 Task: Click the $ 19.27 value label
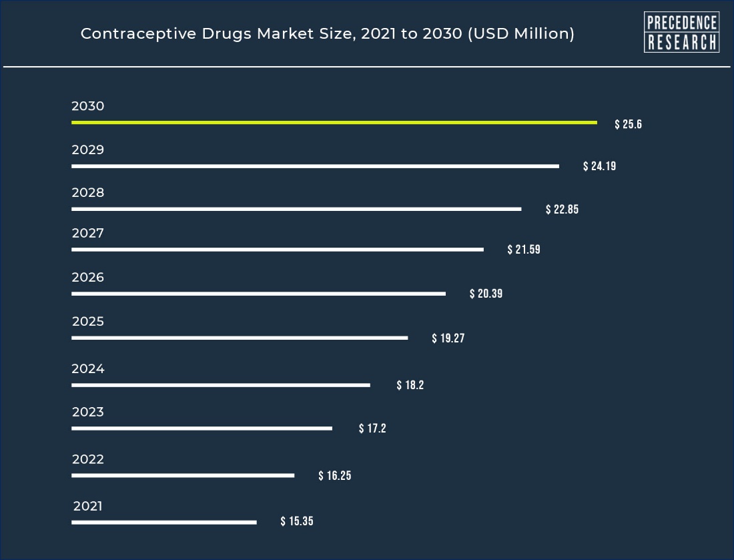coord(448,338)
